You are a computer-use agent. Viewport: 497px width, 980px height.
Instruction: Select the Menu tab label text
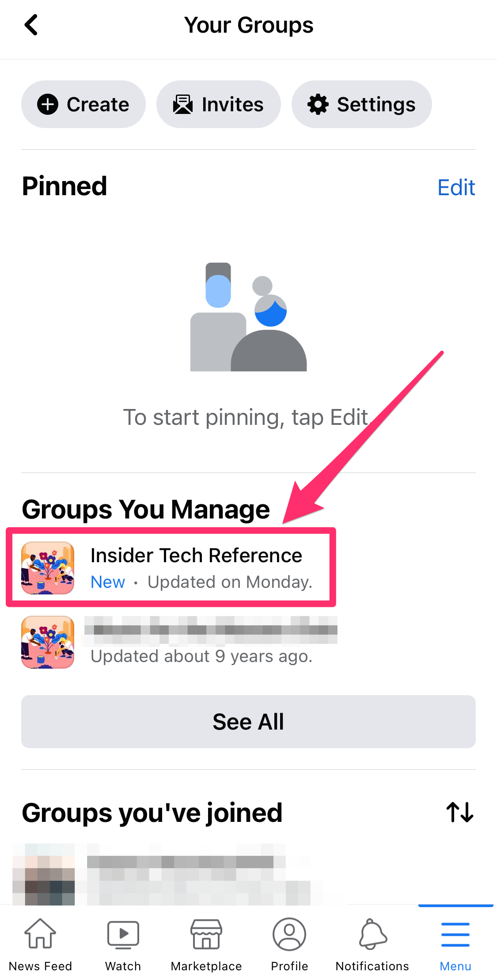(x=455, y=966)
